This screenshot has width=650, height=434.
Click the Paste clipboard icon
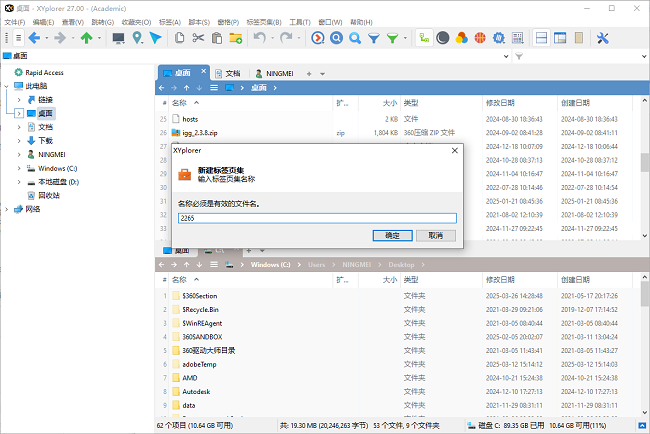click(217, 38)
